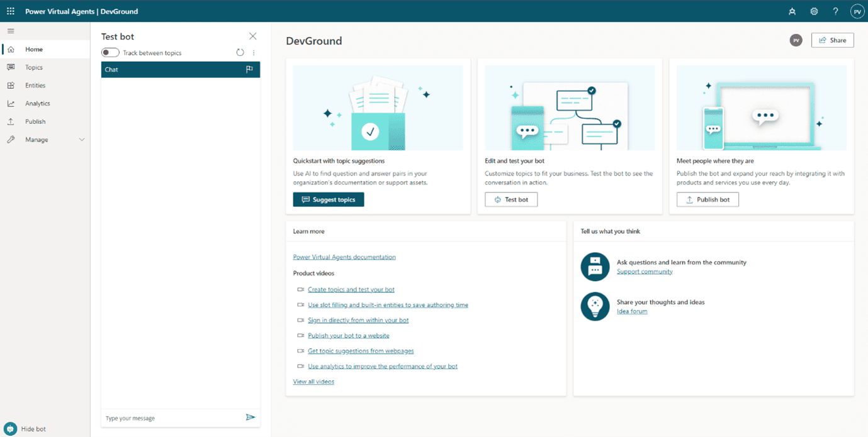Click the Suggest topics button
This screenshot has height=437, width=868.
pyautogui.click(x=329, y=199)
